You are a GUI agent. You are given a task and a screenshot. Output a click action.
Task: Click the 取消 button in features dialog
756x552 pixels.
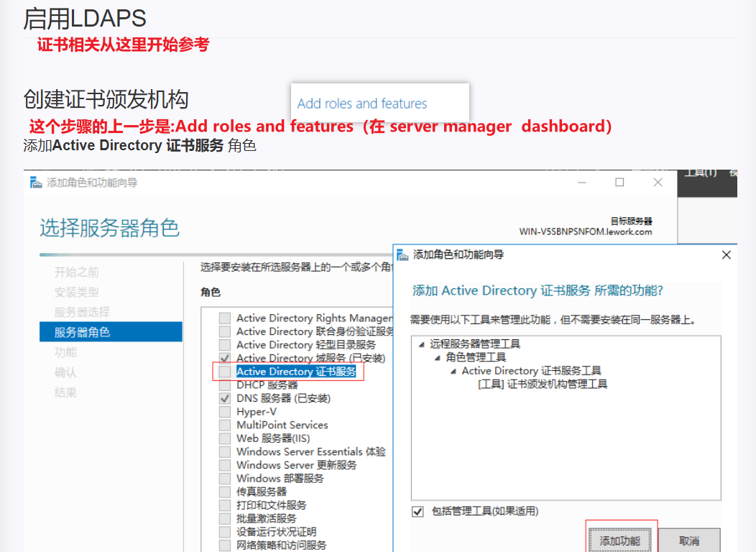(689, 541)
